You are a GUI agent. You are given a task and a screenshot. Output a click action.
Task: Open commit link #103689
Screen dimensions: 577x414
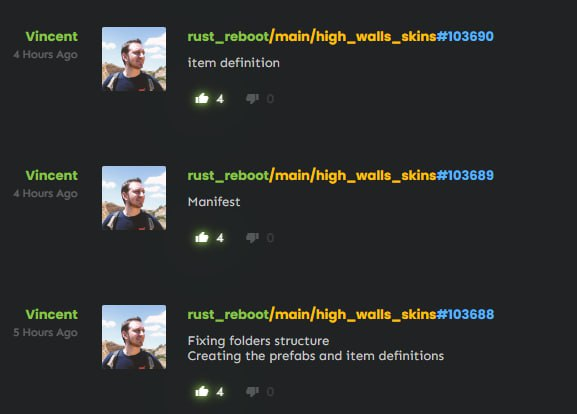point(465,176)
